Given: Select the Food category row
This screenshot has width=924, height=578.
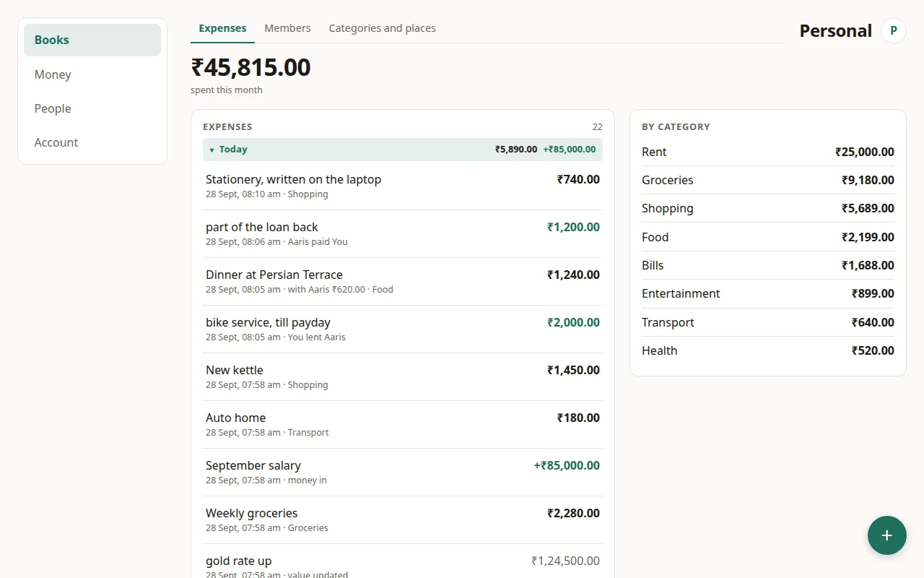Looking at the screenshot, I should 768,237.
